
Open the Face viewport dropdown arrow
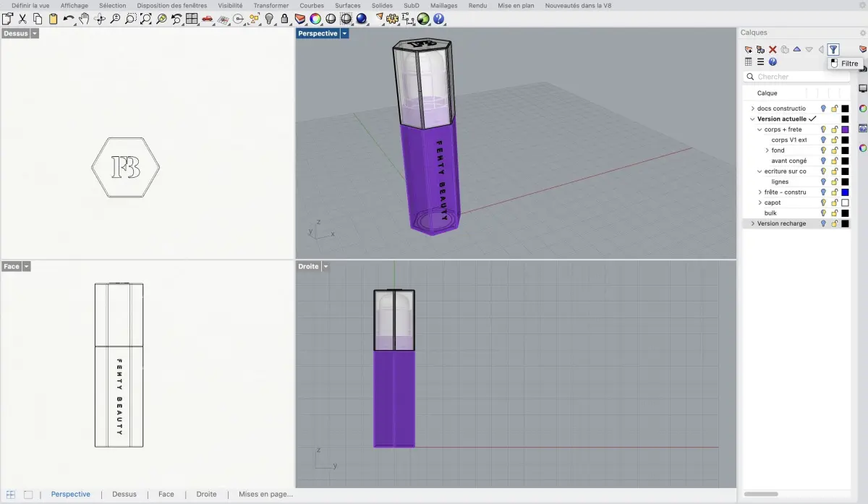(x=27, y=266)
